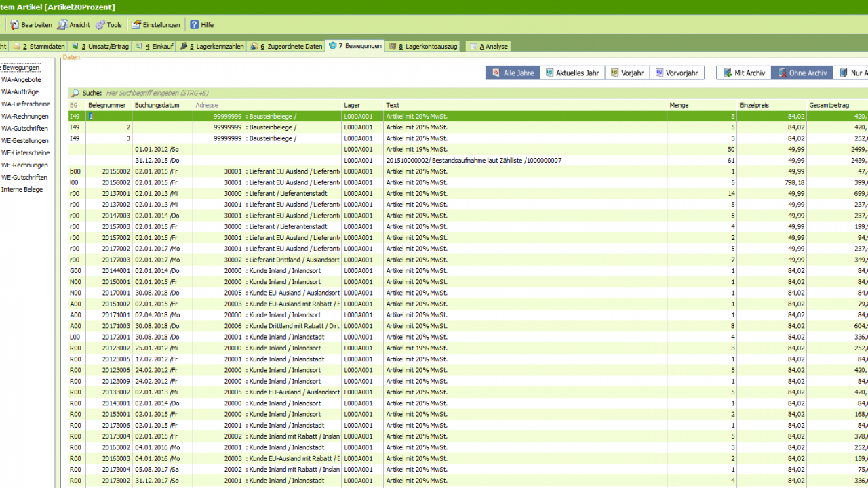Click the Vorvorjahr button icon
Screen dimensions: 868x488
coord(659,73)
